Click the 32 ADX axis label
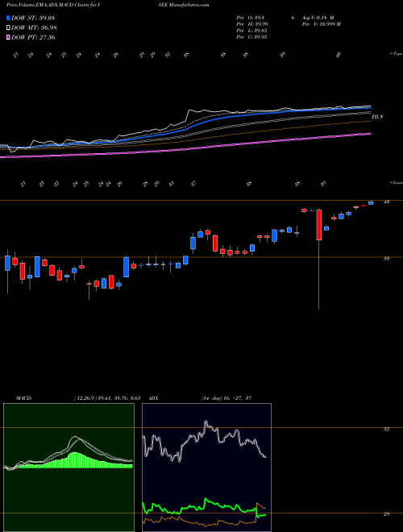 (x=386, y=429)
